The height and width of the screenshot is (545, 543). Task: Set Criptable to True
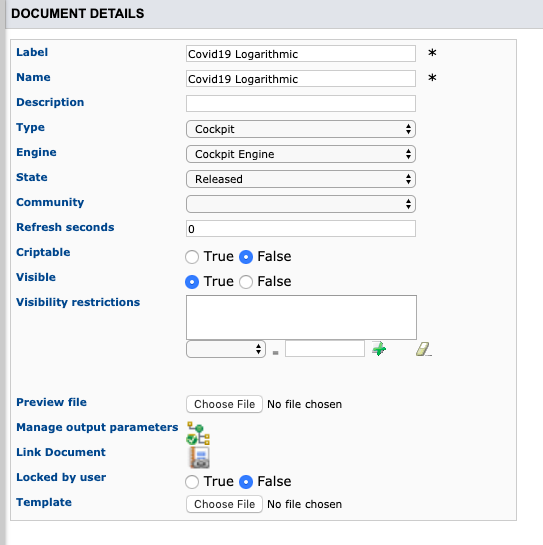pos(192,257)
